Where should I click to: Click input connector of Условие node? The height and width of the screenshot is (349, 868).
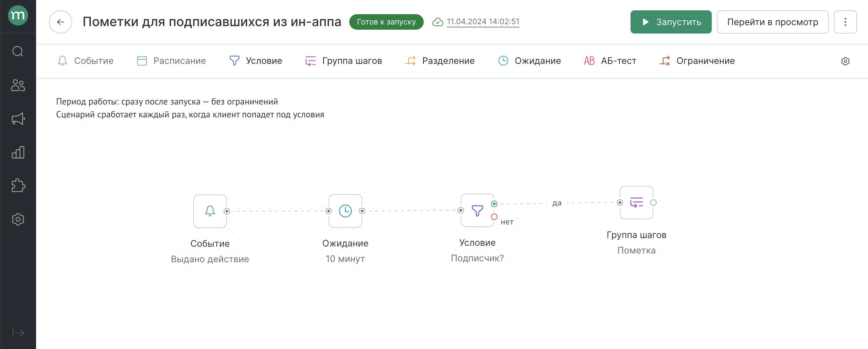(x=461, y=210)
